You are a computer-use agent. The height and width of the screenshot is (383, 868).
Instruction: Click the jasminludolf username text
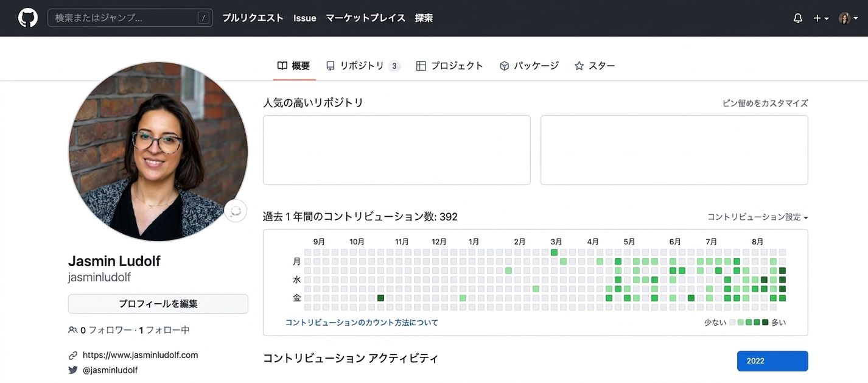pos(99,278)
